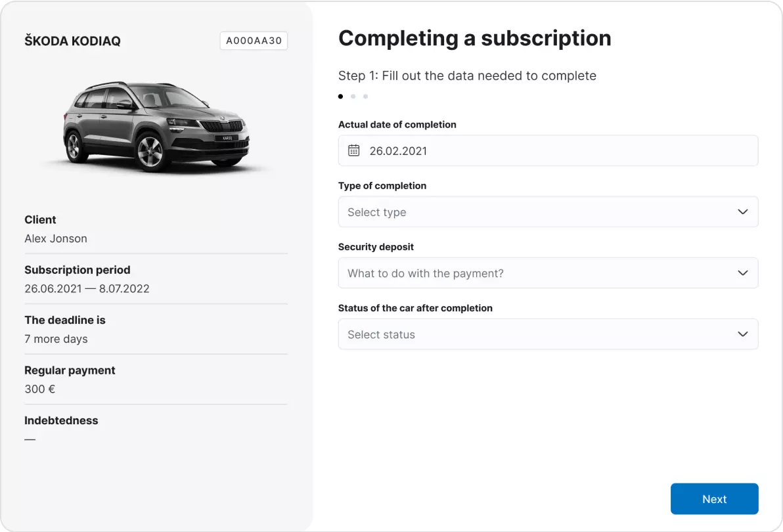Click the regular payment amount 300 €
Viewport: 783px width, 532px height.
click(39, 389)
